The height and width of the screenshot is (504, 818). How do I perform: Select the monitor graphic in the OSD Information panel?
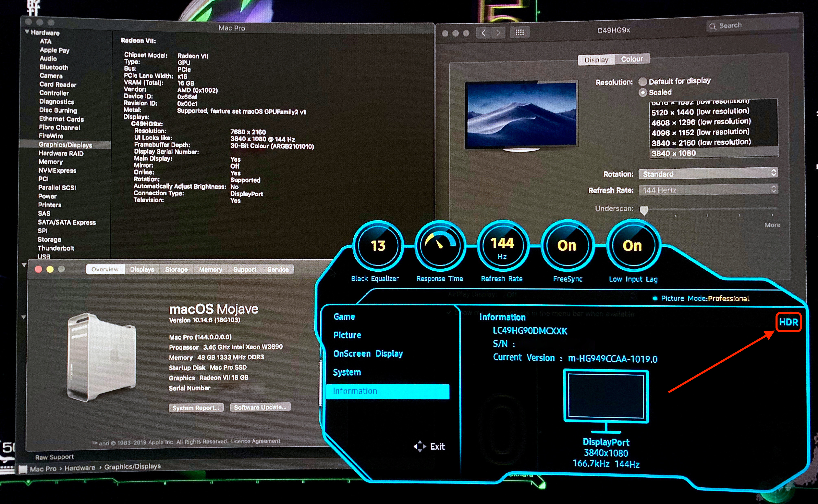click(x=606, y=401)
